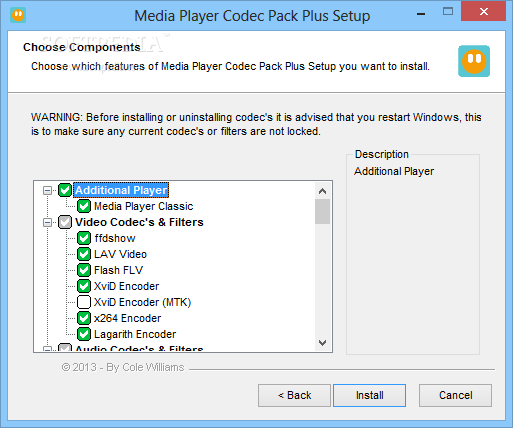Minimize the setup window

pos(421,14)
